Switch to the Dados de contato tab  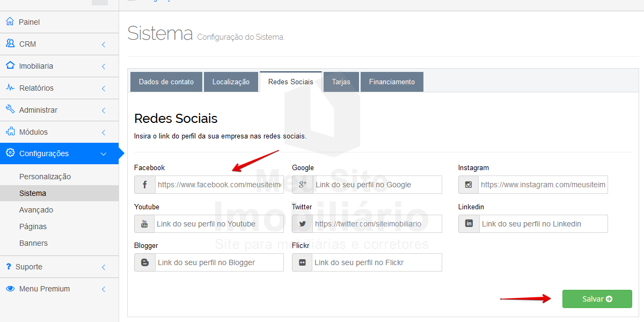click(x=166, y=82)
